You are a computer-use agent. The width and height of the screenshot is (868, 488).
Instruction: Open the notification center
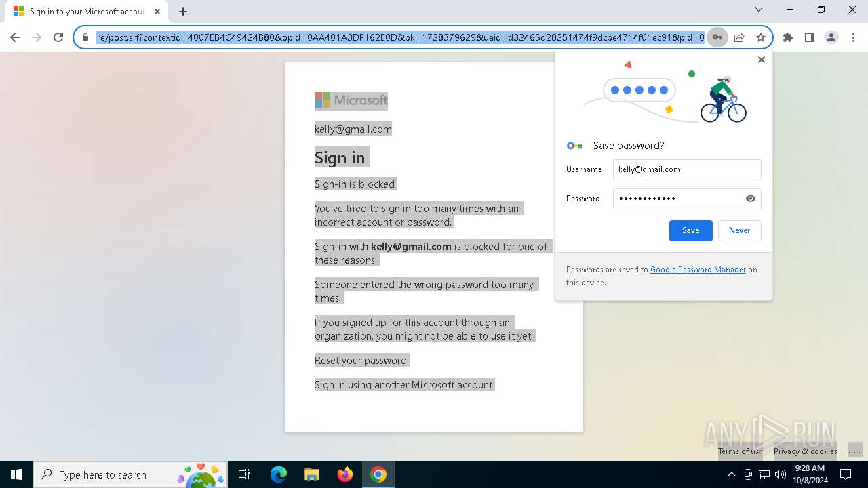coord(846,474)
